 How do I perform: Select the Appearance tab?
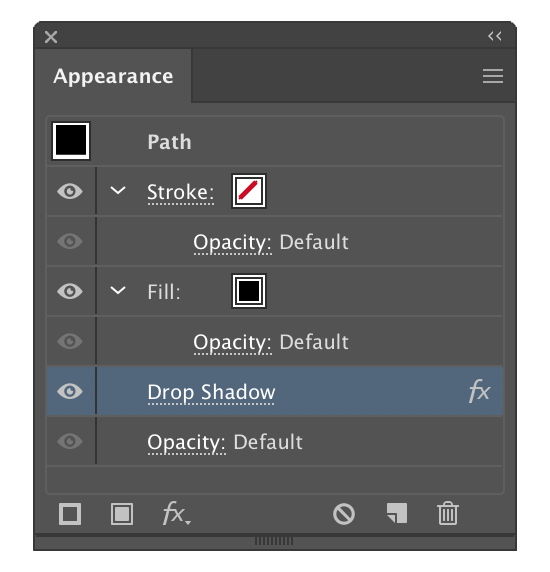[113, 76]
